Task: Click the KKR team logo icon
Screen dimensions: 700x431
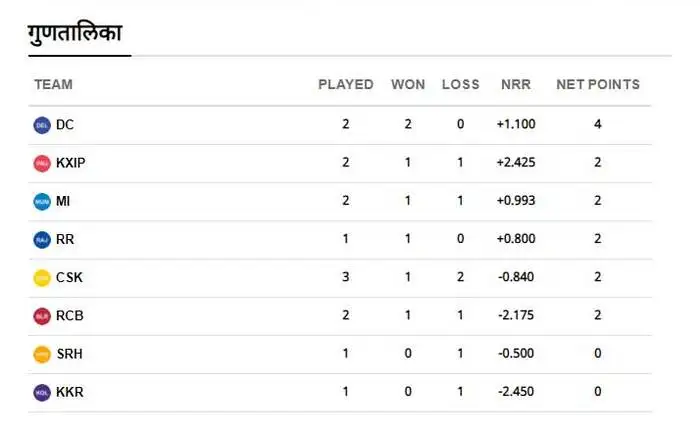Action: click(x=41, y=392)
